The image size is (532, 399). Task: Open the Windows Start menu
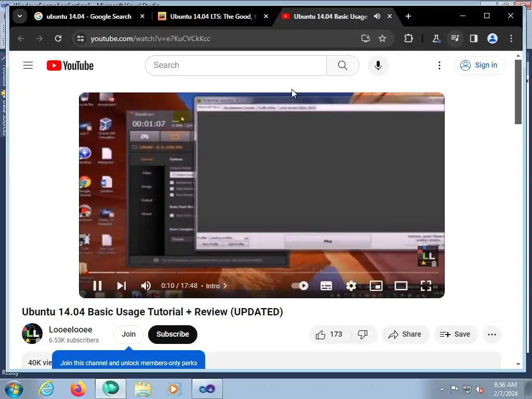pos(14,389)
